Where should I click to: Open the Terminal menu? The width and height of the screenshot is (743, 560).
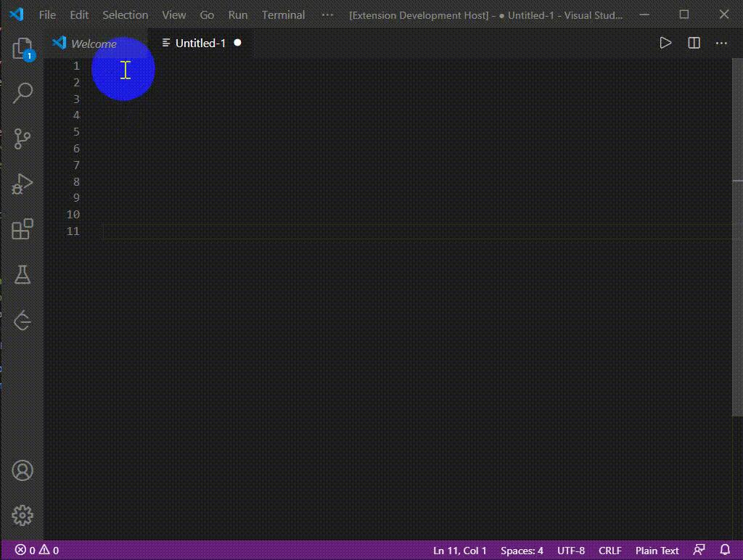[x=283, y=15]
